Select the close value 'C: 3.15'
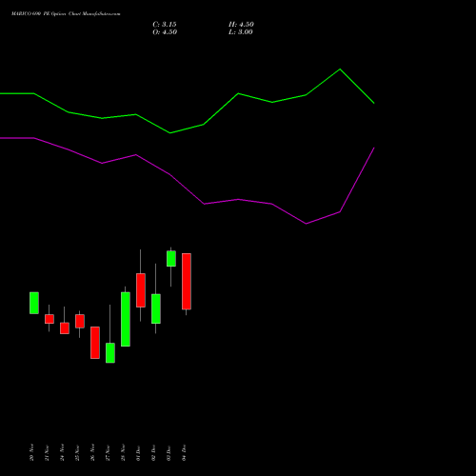Viewport: 476px width, 476px height. (x=165, y=25)
